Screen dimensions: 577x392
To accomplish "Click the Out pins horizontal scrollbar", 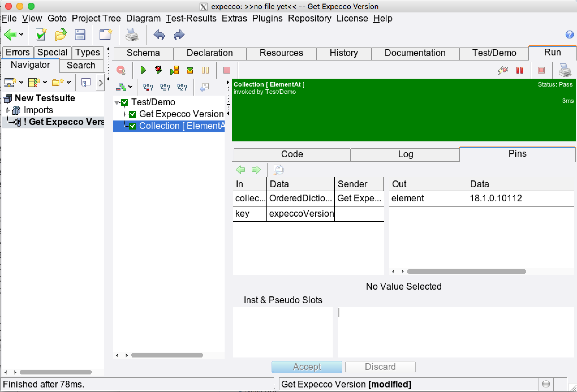I will point(466,272).
